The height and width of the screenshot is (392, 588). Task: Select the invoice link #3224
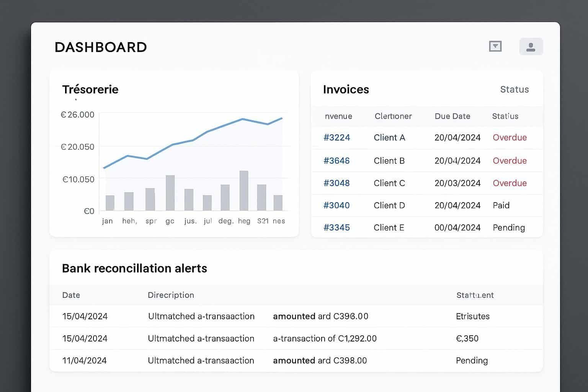(x=337, y=137)
